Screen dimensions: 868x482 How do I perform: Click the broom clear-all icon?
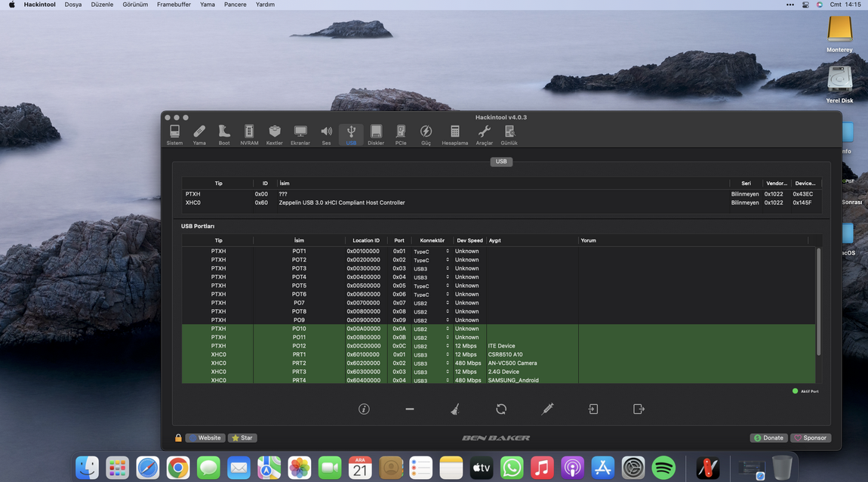point(455,409)
